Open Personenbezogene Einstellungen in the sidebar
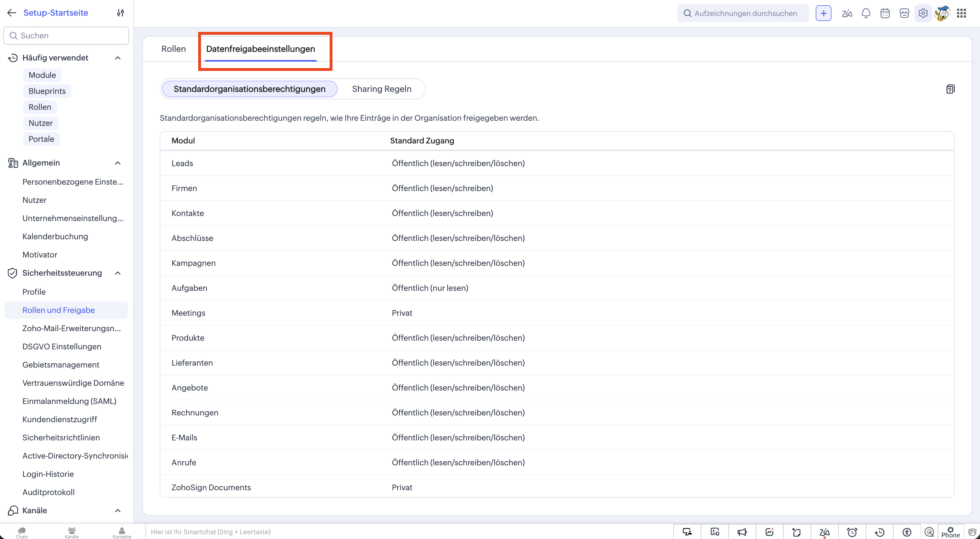This screenshot has width=980, height=539. (73, 182)
